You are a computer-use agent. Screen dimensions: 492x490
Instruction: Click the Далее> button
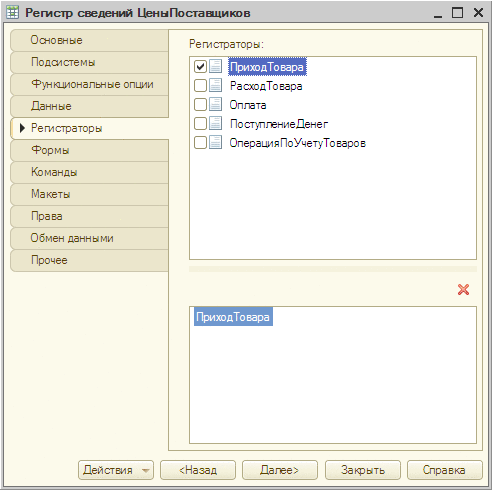tap(280, 470)
